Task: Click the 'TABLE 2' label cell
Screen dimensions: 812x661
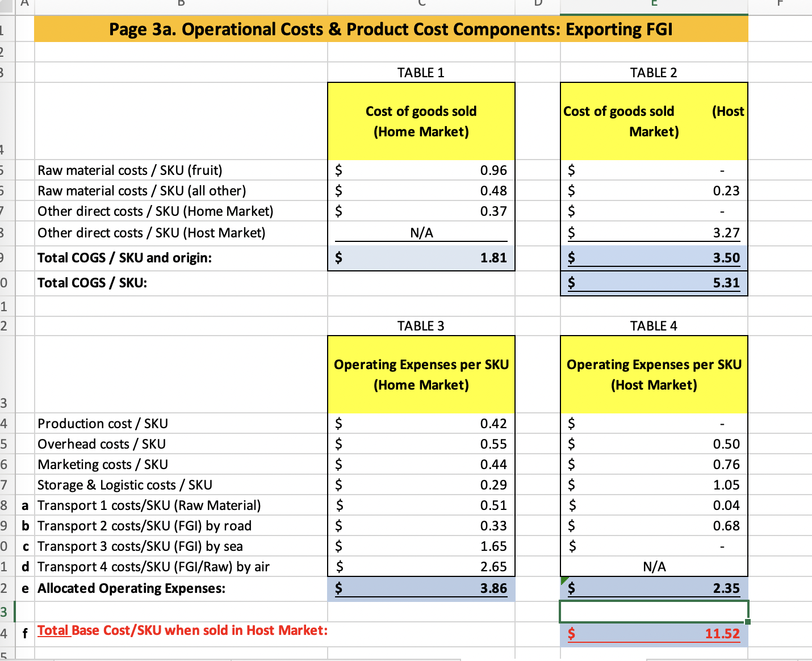Action: [654, 73]
